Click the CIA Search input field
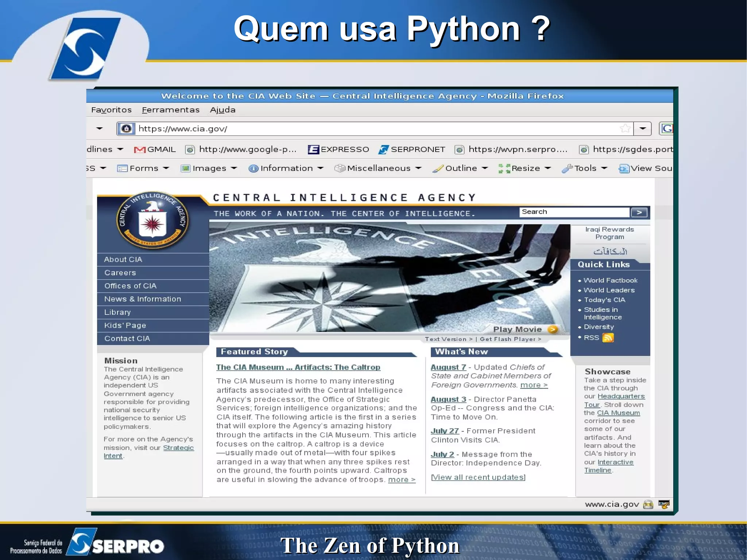 point(574,212)
